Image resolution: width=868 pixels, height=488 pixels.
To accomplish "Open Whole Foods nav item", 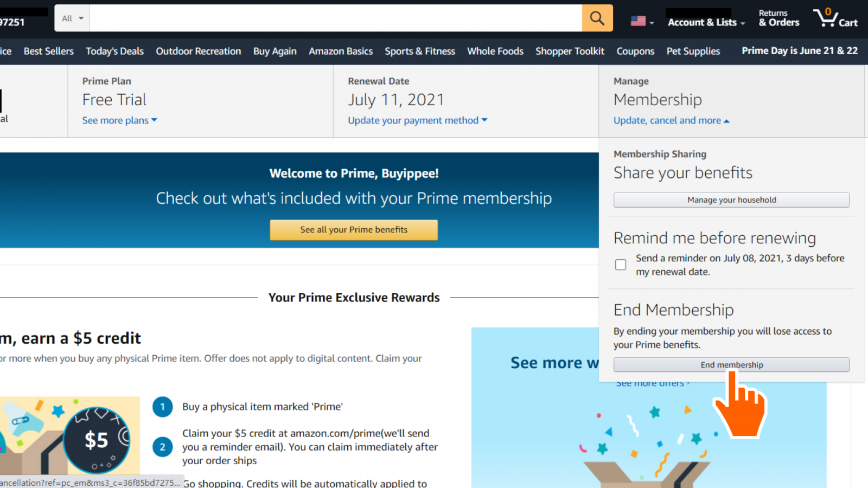I will point(495,51).
